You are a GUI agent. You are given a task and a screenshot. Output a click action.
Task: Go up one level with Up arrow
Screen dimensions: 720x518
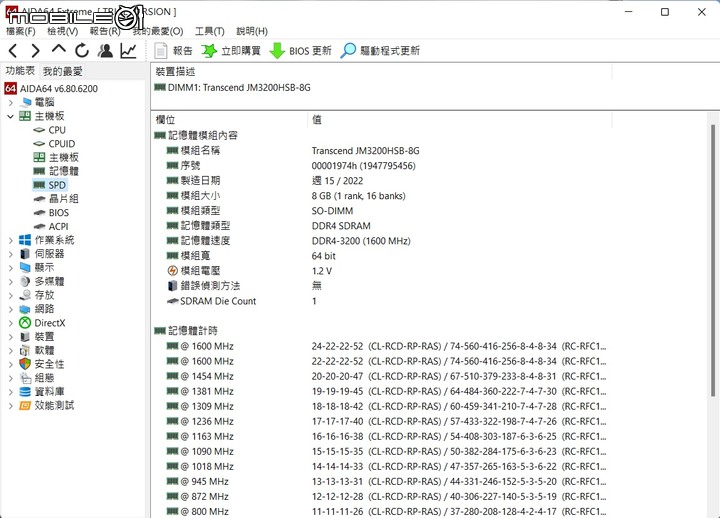click(x=59, y=50)
